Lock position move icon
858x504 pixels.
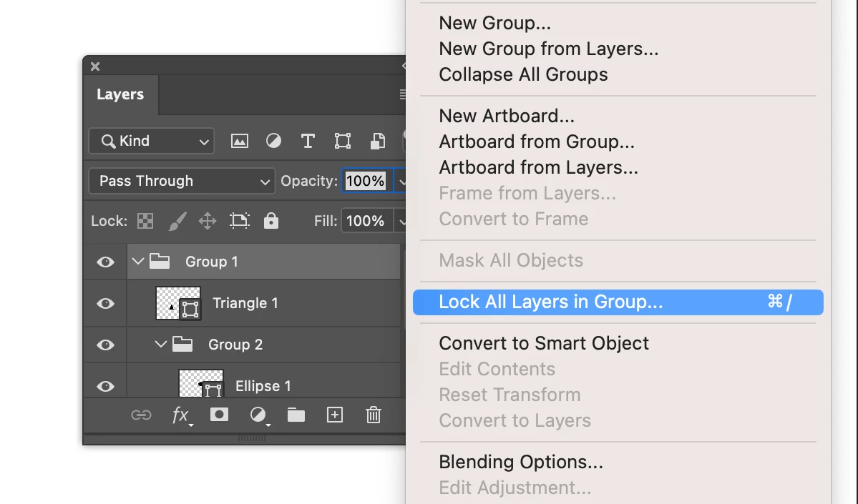208,221
